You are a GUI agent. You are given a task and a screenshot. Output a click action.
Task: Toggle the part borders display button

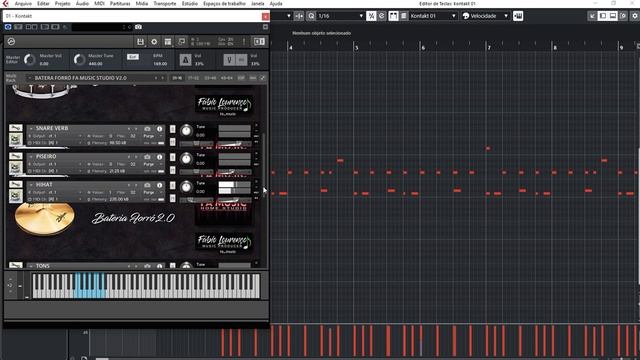point(393,16)
